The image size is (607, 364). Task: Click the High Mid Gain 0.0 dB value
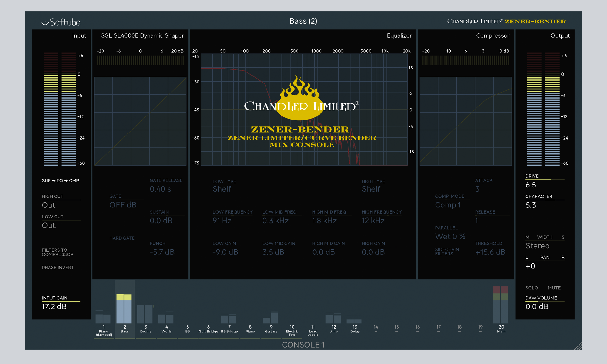pos(324,252)
